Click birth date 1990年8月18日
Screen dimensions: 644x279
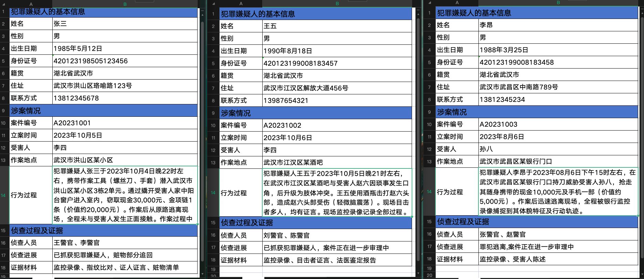click(x=337, y=51)
